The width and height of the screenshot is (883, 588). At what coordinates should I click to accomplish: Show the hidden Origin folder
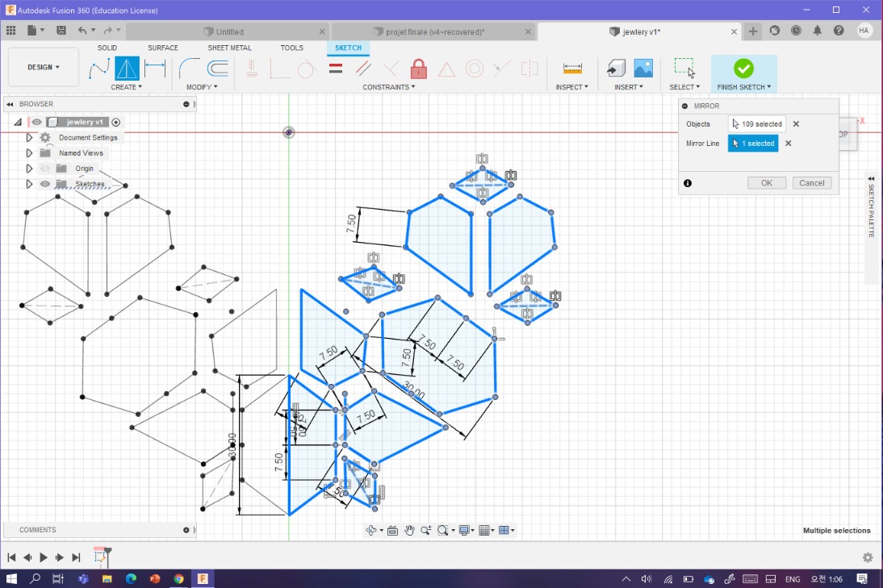tap(45, 169)
